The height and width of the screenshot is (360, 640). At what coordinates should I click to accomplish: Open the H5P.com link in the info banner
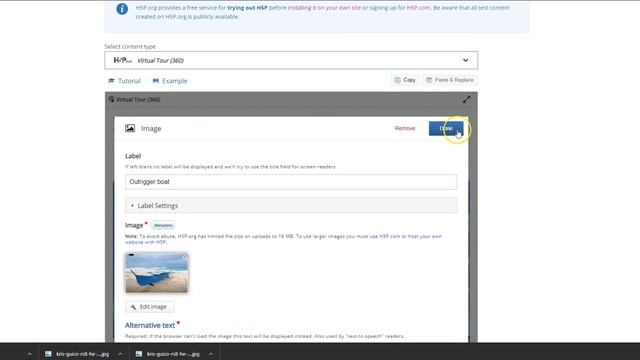(x=418, y=8)
